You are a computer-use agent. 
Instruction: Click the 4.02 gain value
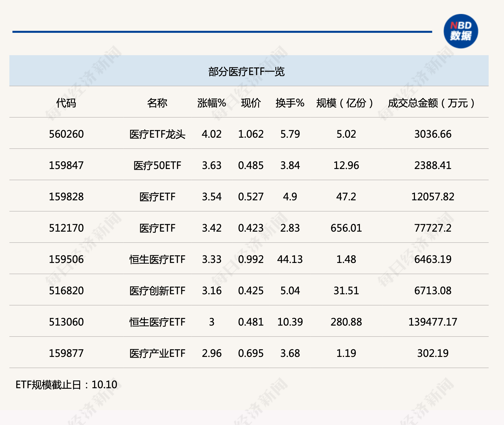(x=212, y=134)
